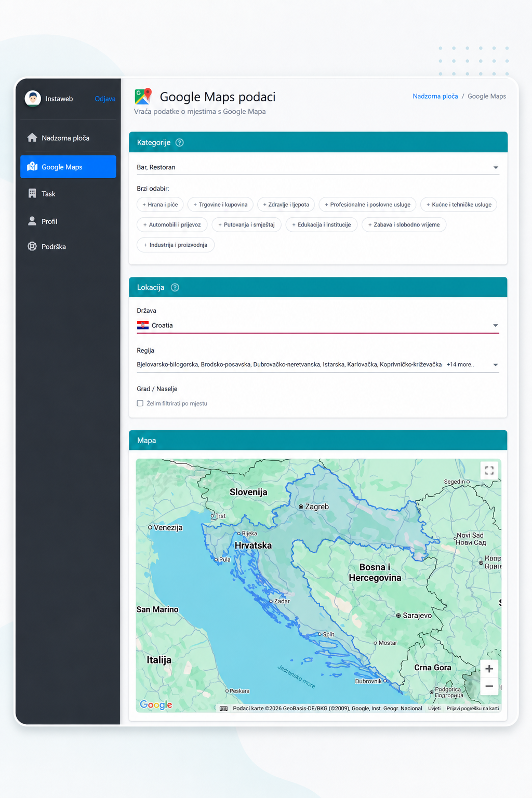Add the Hrana i piće quick category
Screen dimensions: 532x798
pyautogui.click(x=160, y=205)
